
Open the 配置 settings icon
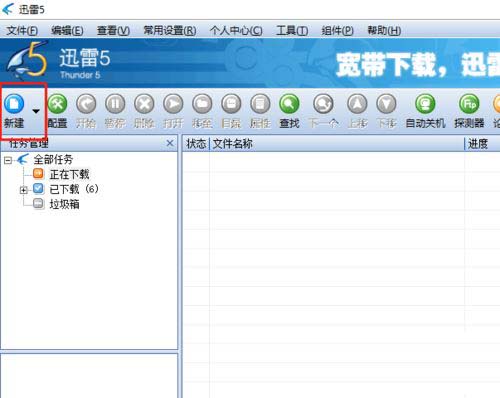tap(57, 104)
